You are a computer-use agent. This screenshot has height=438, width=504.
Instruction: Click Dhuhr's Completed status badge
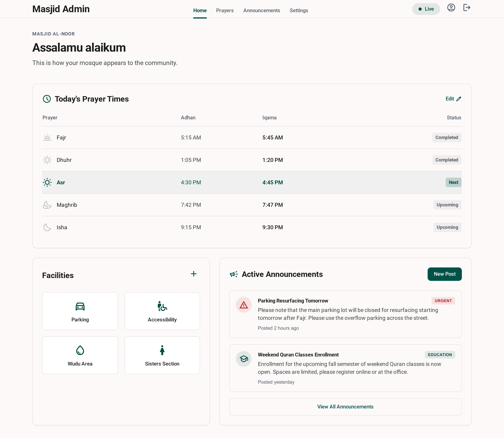click(447, 160)
